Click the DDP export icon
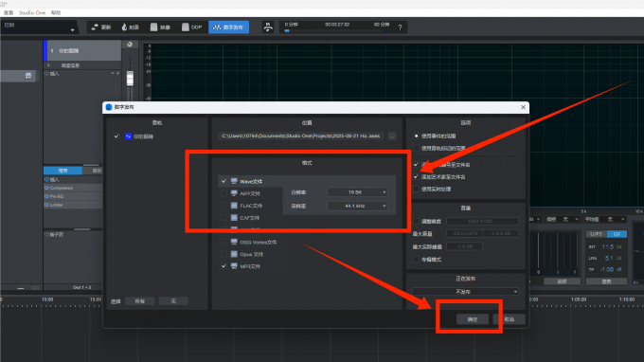Screen dimensions: 644x362 (x=186, y=27)
